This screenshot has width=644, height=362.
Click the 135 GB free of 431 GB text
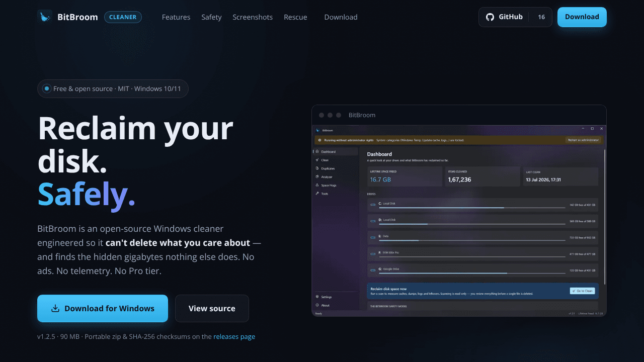click(x=582, y=270)
